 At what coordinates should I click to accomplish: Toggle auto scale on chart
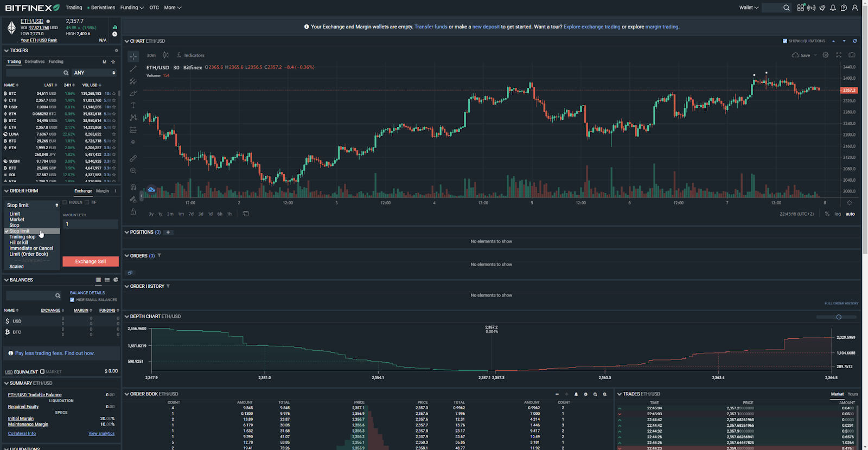click(x=850, y=214)
